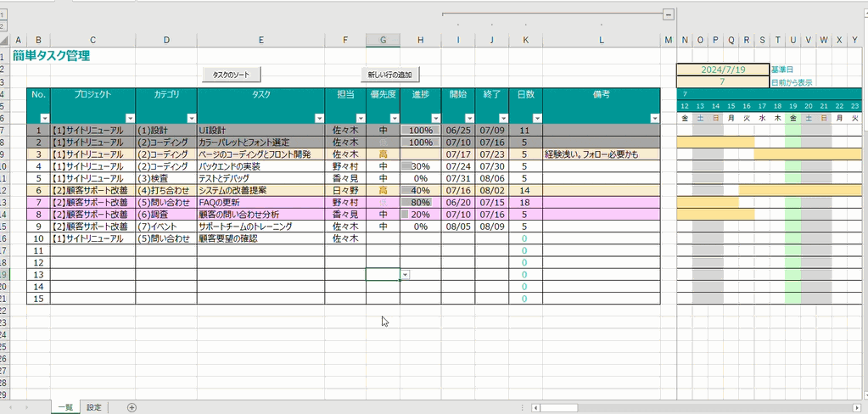This screenshot has height=414, width=868.
Task: Click the 高 priority cell for システムの改善提案
Action: (383, 190)
